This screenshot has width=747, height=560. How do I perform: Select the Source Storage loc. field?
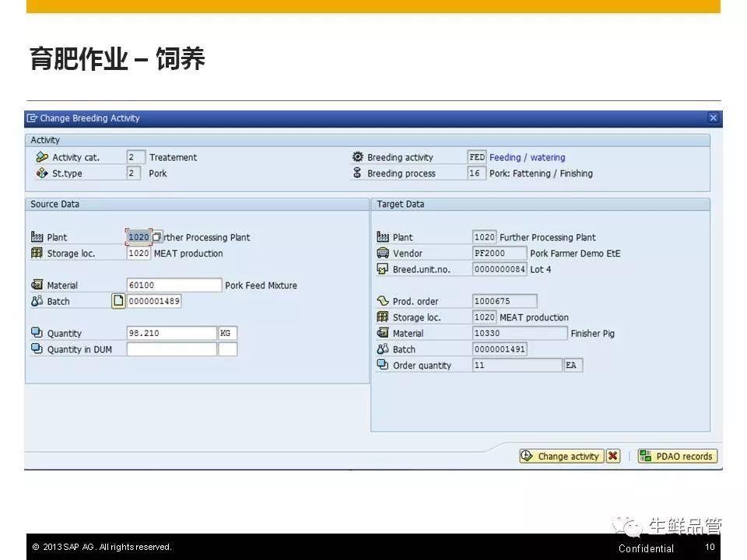[139, 254]
